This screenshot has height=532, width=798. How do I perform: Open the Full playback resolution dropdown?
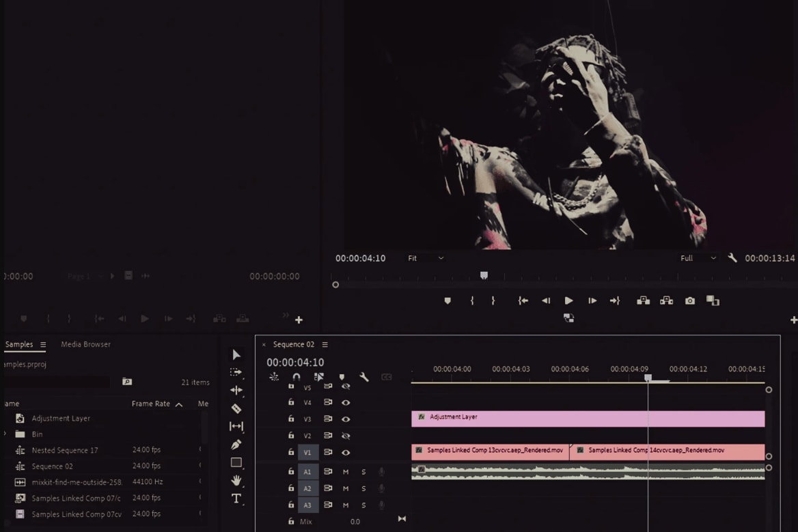[698, 258]
